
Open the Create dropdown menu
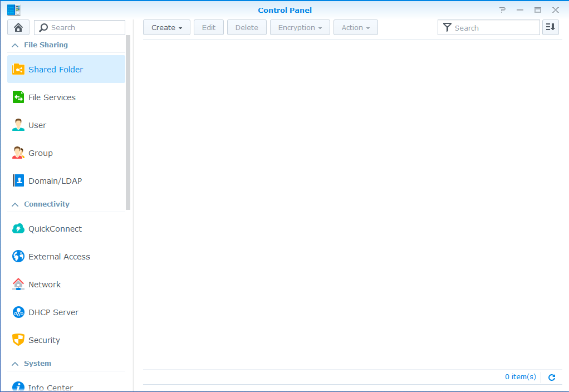point(166,27)
